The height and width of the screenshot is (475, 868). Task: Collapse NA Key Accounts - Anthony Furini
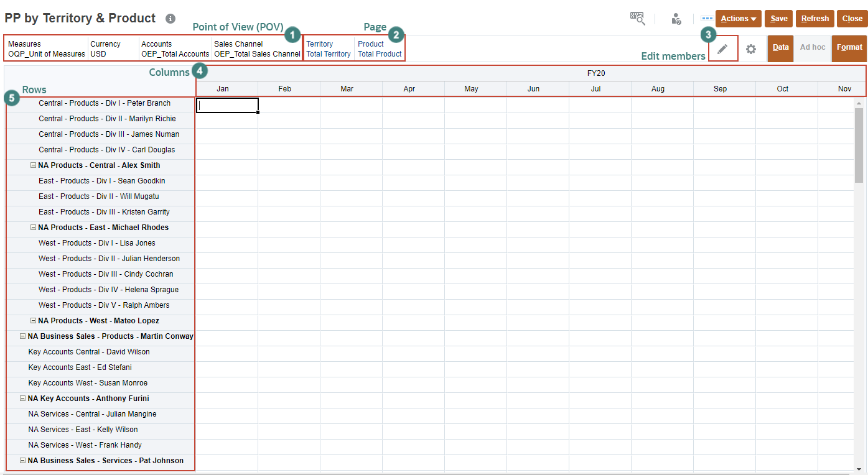tap(22, 398)
